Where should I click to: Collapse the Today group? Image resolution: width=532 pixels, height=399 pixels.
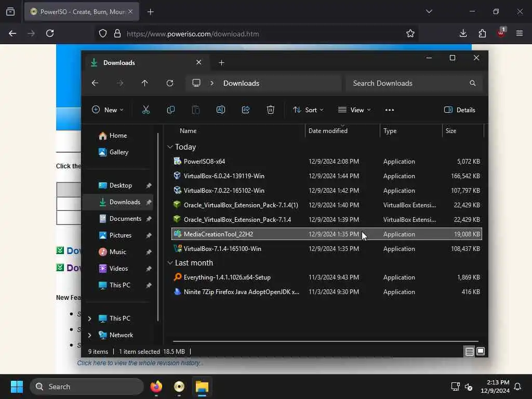click(x=170, y=147)
